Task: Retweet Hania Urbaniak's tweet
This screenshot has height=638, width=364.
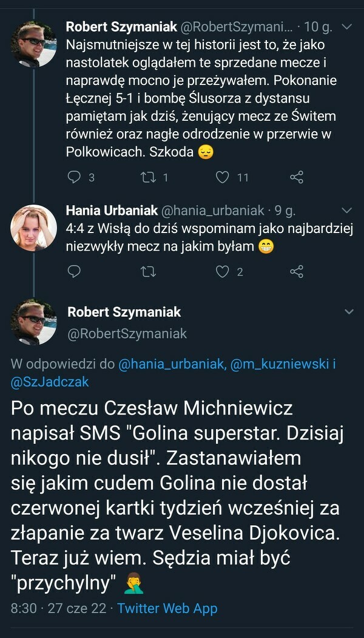Action: 147,271
